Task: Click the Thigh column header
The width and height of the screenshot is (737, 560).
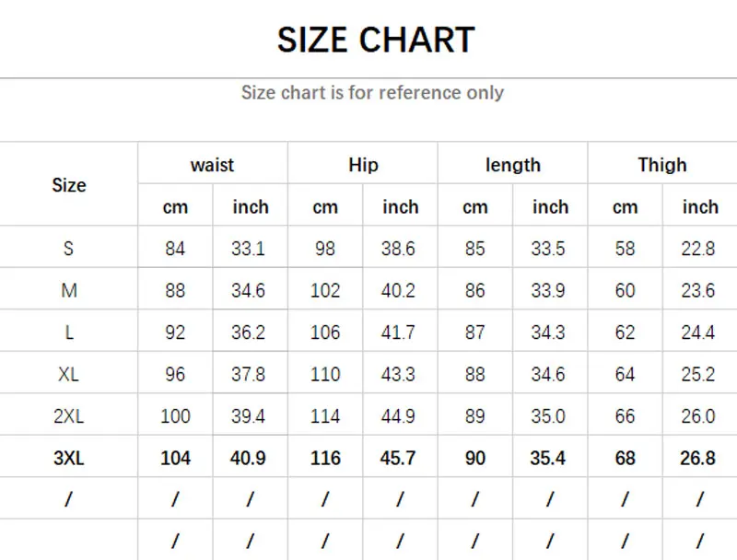Action: tap(661, 166)
